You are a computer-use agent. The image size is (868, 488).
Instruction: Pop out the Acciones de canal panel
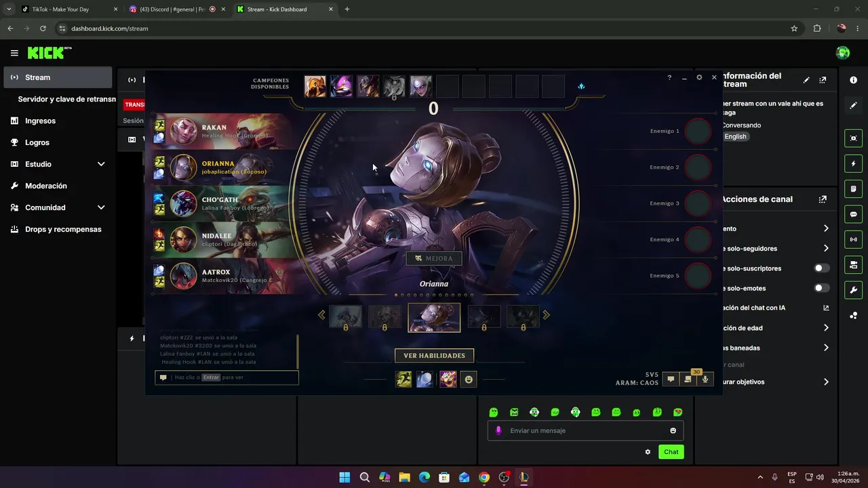coord(823,199)
